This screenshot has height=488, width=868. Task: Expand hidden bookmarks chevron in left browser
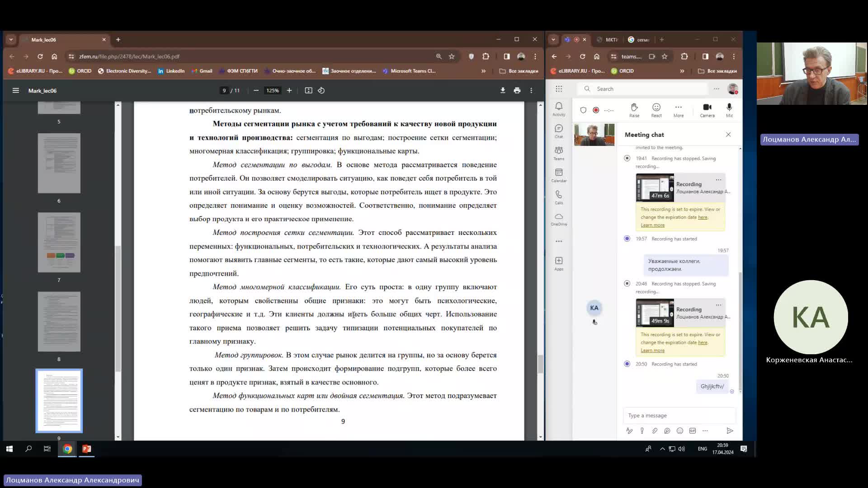point(483,71)
